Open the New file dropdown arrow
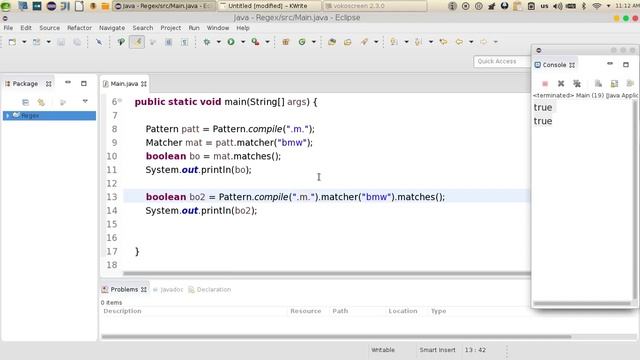640x360 pixels. (x=24, y=42)
